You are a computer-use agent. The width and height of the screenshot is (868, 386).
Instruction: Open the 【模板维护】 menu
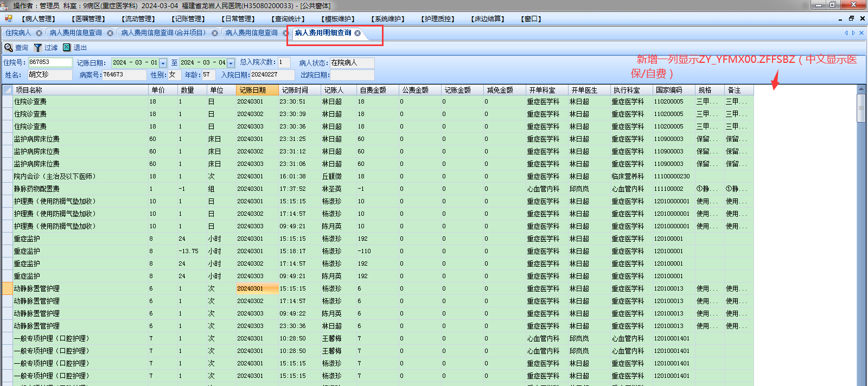[x=338, y=19]
